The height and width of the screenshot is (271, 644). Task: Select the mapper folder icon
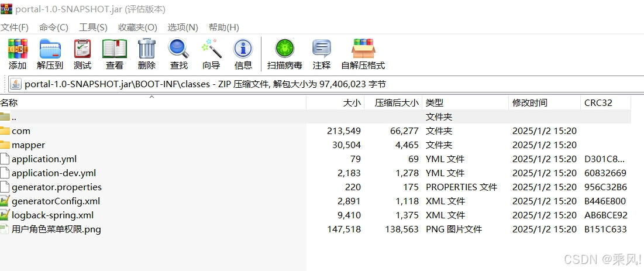(x=5, y=145)
